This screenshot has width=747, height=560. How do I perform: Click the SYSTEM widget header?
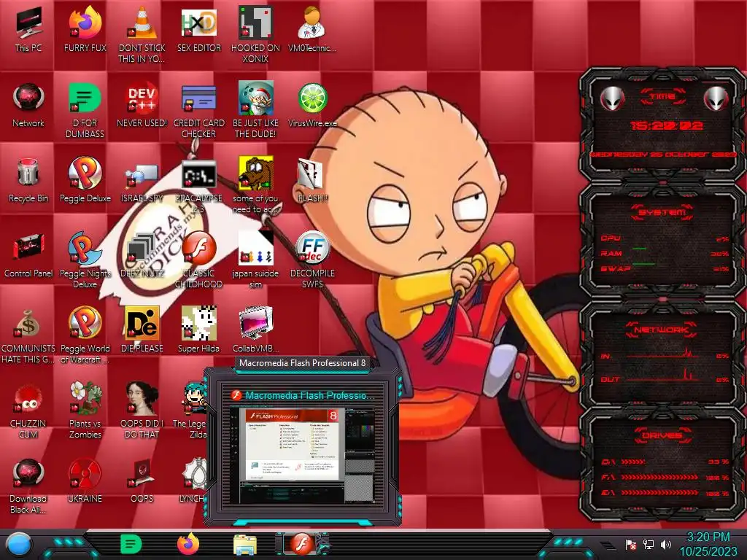click(x=662, y=212)
